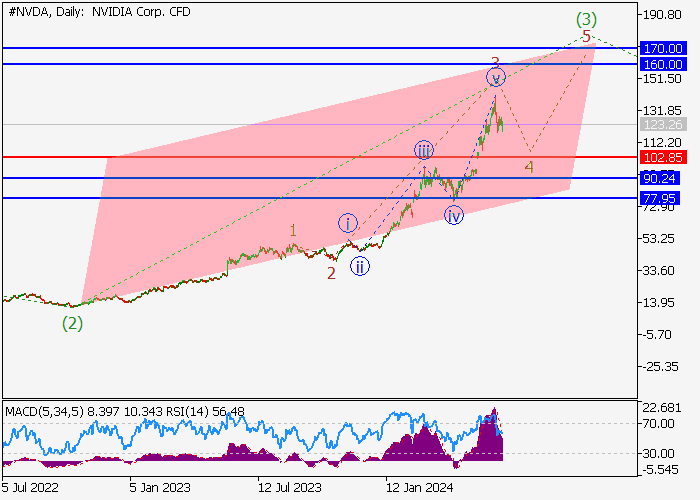700x500 pixels.
Task: Click the 70.00 RSI level value
Action: pos(658,424)
